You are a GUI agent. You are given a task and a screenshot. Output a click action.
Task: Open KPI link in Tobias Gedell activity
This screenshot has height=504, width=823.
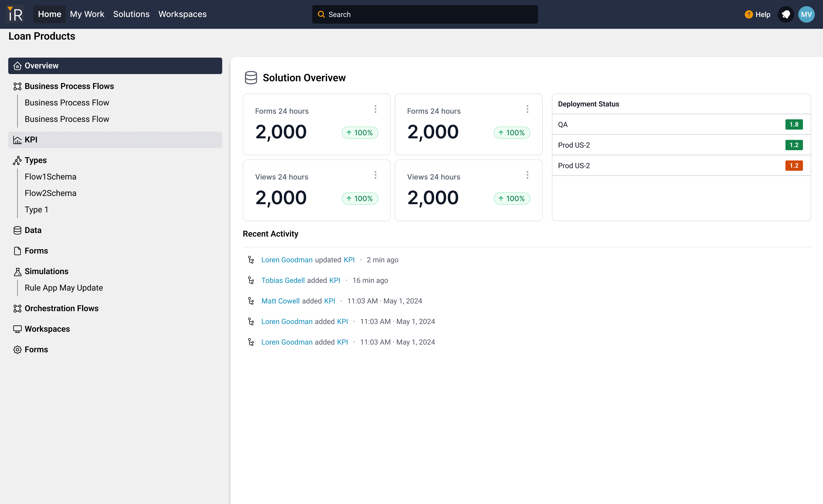point(335,280)
